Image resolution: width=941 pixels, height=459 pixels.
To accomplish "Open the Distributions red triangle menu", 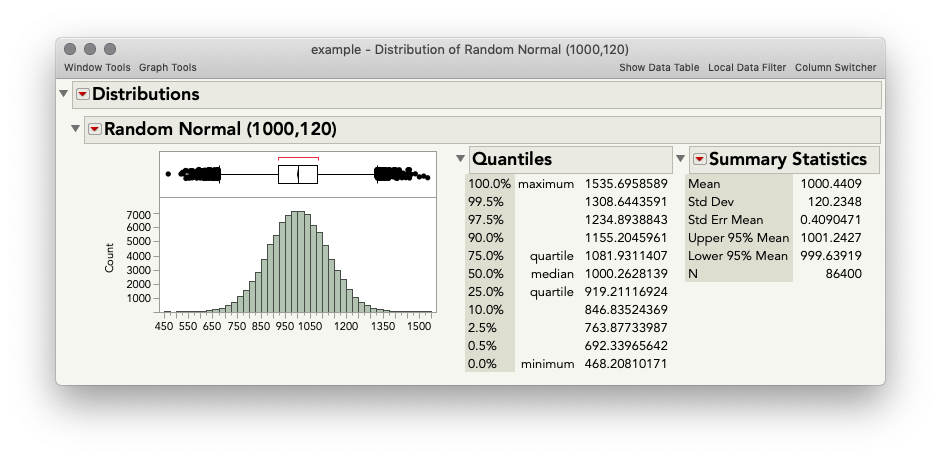I will [83, 94].
